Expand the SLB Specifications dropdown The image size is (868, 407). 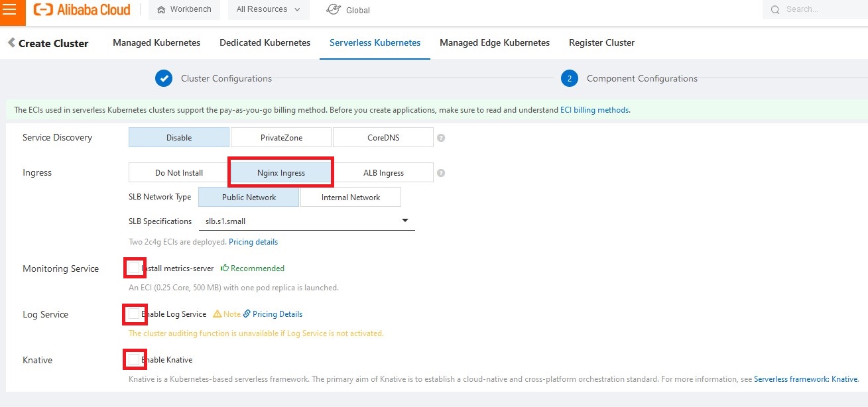tap(405, 221)
